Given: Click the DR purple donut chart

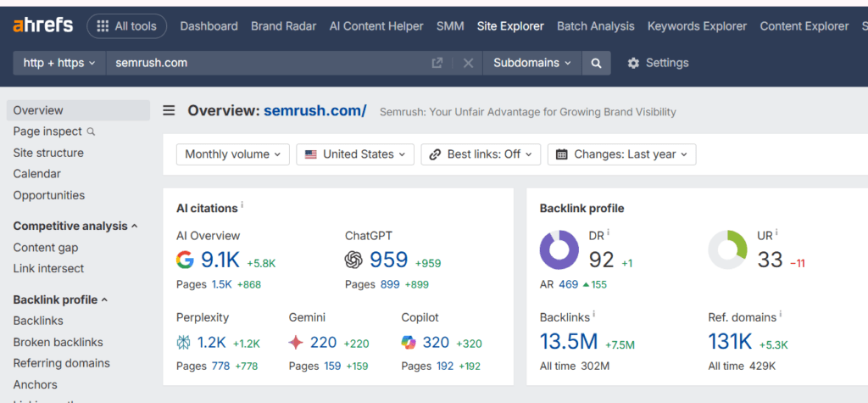Looking at the screenshot, I should [559, 250].
